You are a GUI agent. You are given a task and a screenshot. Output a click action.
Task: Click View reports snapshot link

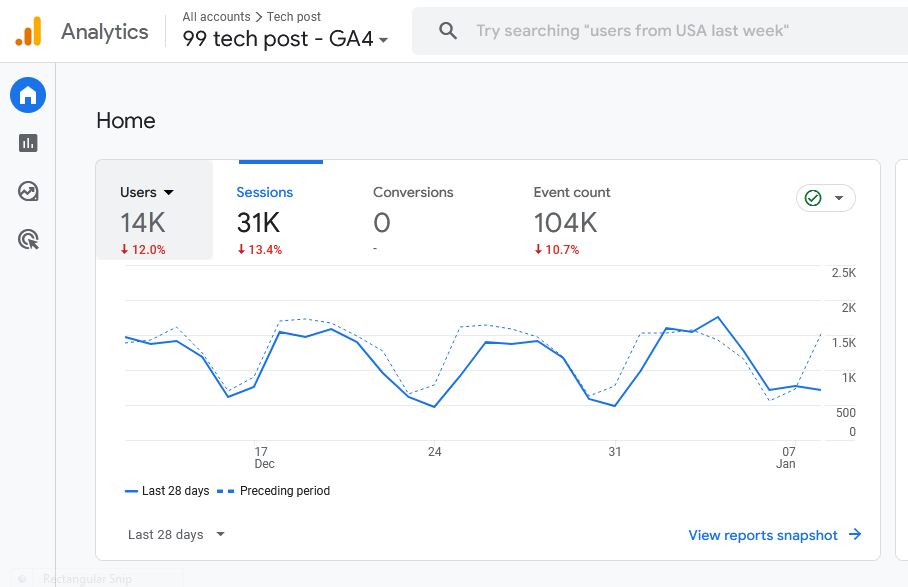click(763, 535)
